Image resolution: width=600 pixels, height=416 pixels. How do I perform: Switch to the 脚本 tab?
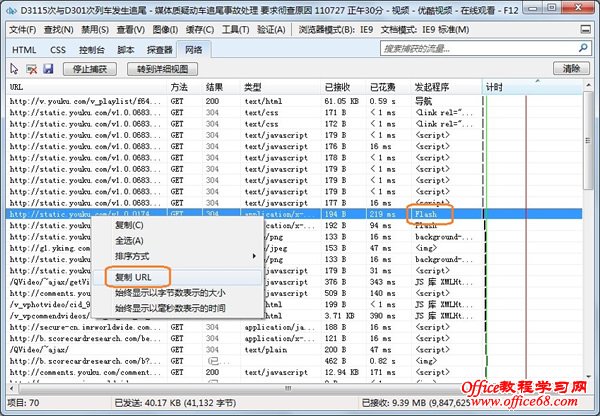coord(126,50)
